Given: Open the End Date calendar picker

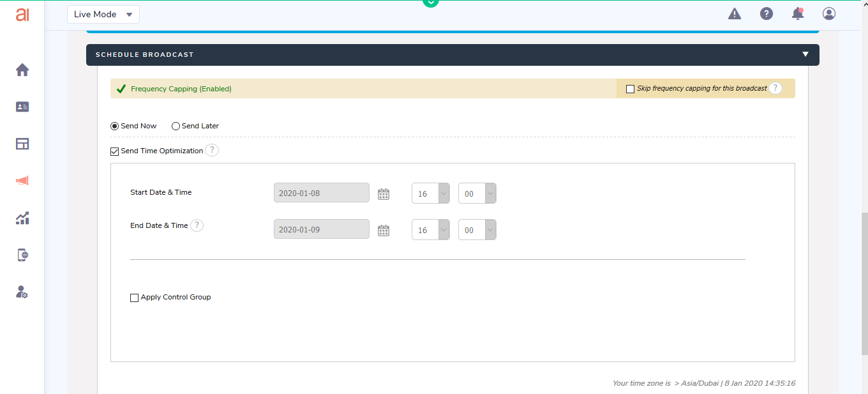Looking at the screenshot, I should 384,230.
